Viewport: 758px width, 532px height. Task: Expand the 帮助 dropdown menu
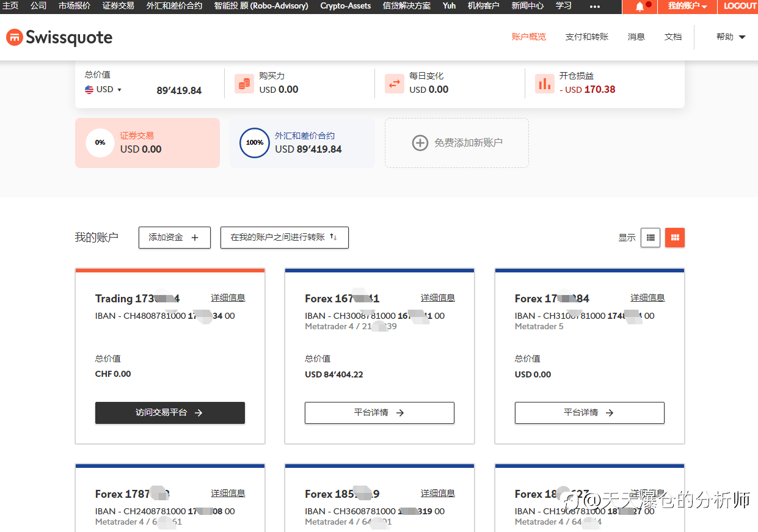pos(731,37)
